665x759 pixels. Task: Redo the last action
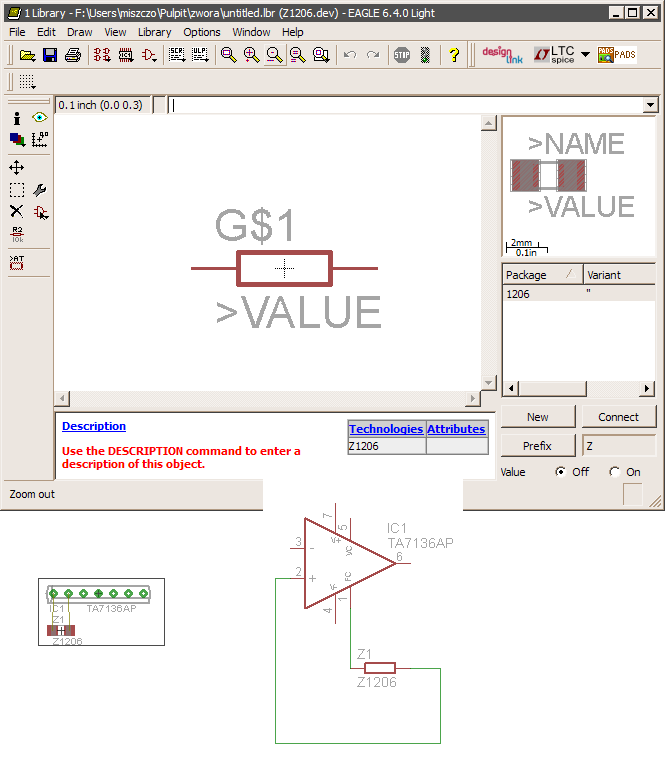373,55
